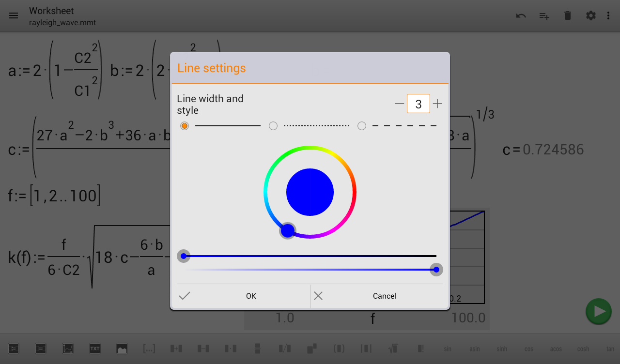
Task: Click the parentheses brackets icon
Action: click(x=339, y=349)
